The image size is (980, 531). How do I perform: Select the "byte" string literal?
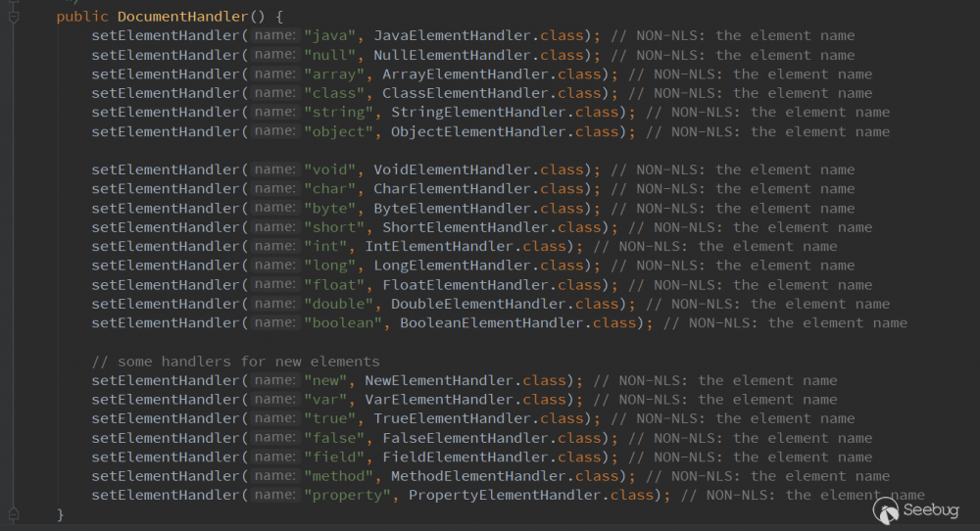[329, 208]
